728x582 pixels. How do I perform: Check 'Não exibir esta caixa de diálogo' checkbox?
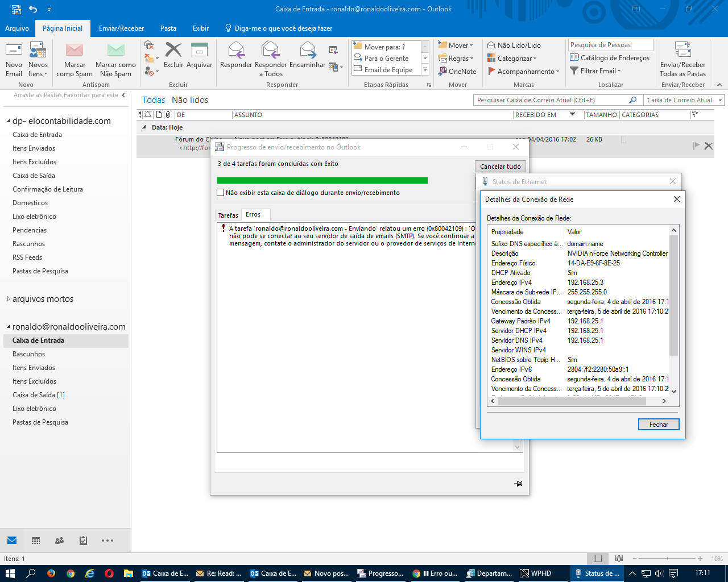point(220,193)
